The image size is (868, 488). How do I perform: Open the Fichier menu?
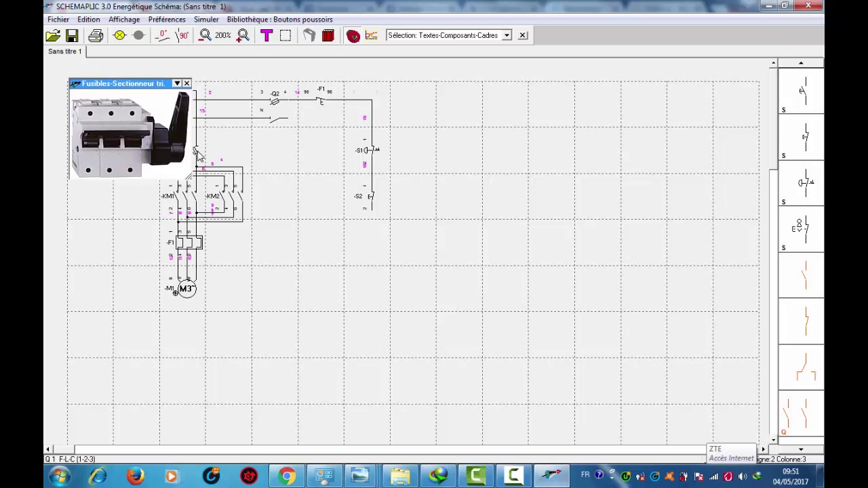[58, 20]
